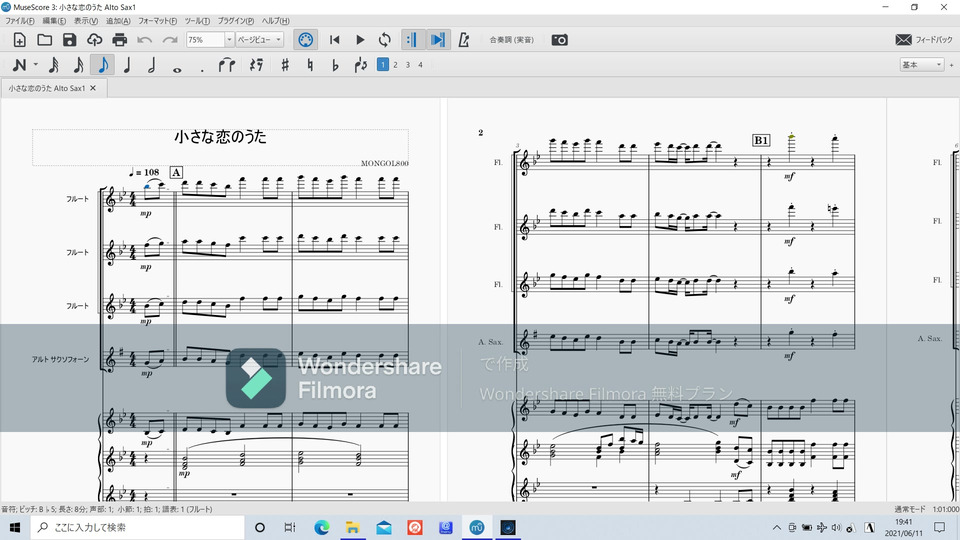Viewport: 960px width, 540px height.
Task: Add a new workspace plus button
Action: point(951,64)
